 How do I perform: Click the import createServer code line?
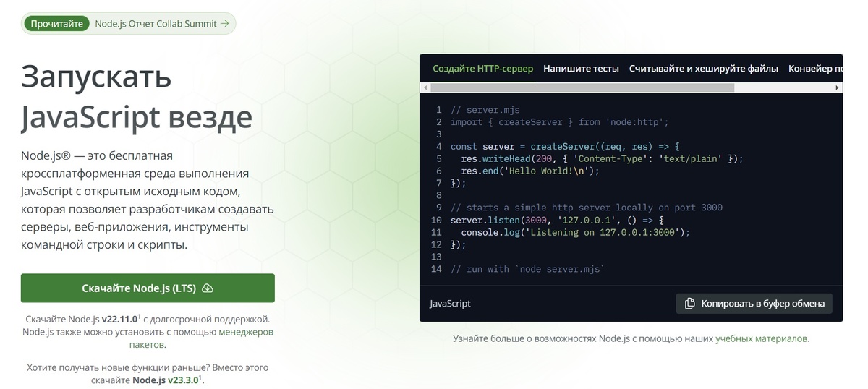(x=560, y=122)
